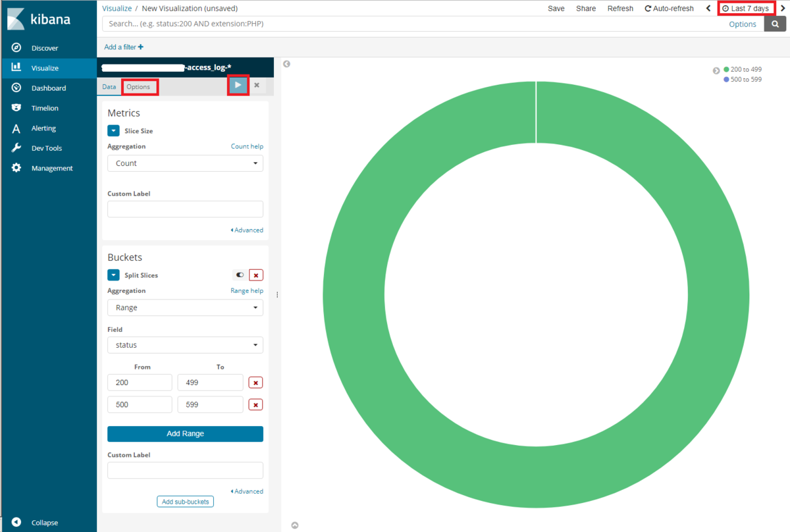Click the Visualize breadcrumb link
Screen dimensions: 790x532
(117, 9)
